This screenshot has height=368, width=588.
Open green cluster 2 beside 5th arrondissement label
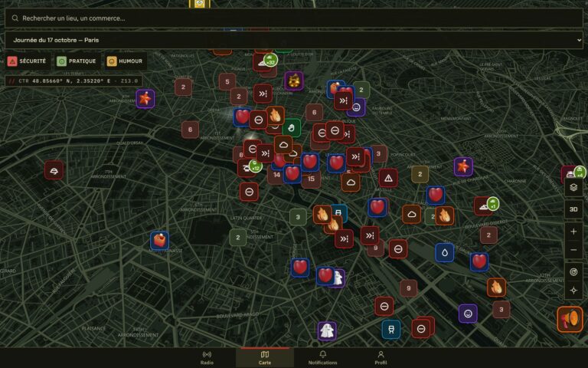tap(238, 238)
